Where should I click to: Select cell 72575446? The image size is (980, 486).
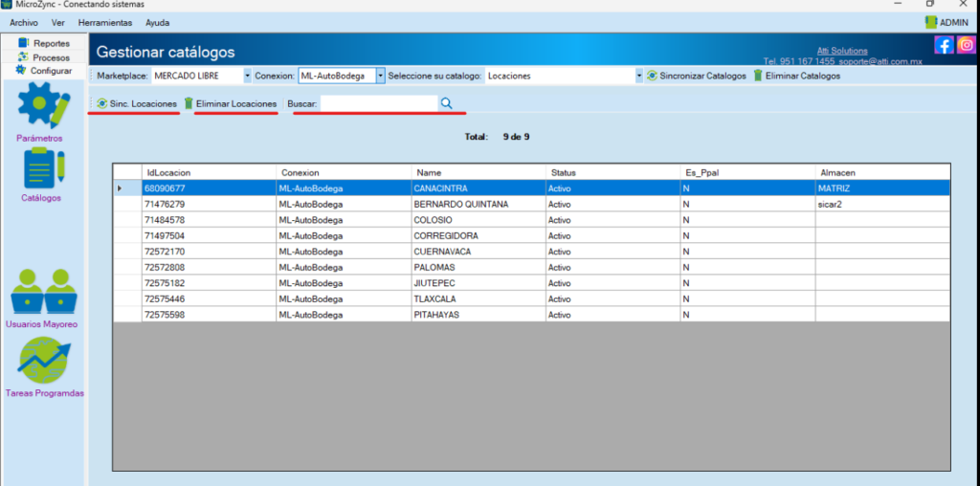[x=209, y=298]
